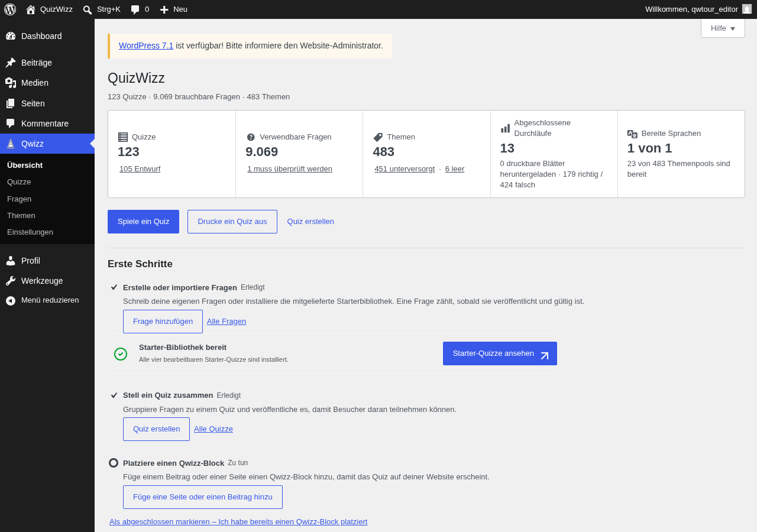Collapse the menu with Menü reduzieren
Image resolution: width=757 pixels, height=532 pixels.
[47, 300]
